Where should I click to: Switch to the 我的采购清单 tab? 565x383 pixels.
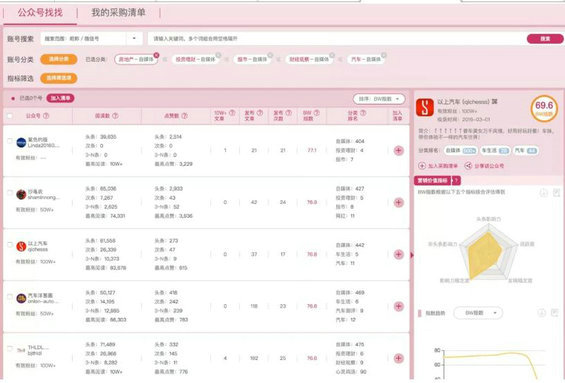point(118,13)
